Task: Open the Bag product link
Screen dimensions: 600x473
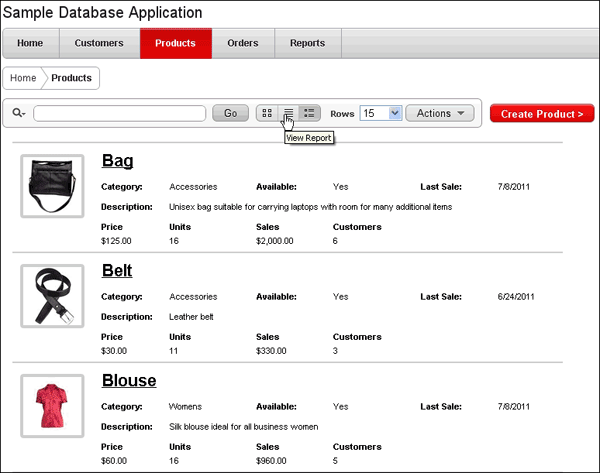Action: pos(117,161)
